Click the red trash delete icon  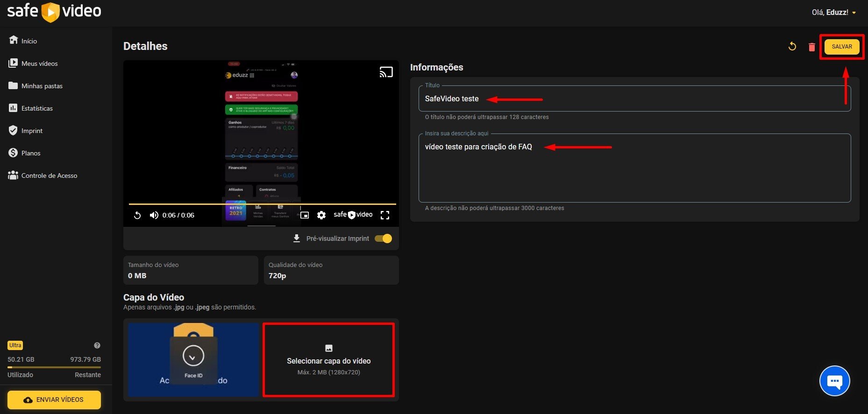click(x=811, y=47)
